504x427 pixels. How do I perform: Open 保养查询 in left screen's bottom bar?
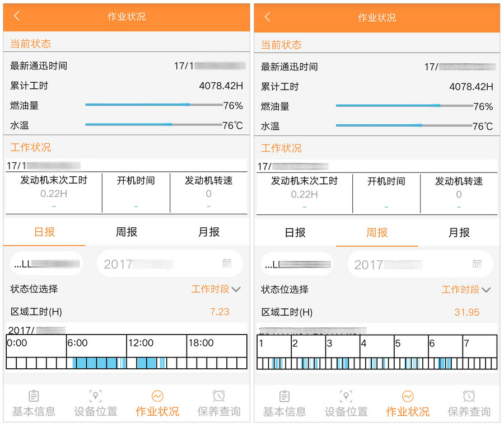(x=219, y=404)
